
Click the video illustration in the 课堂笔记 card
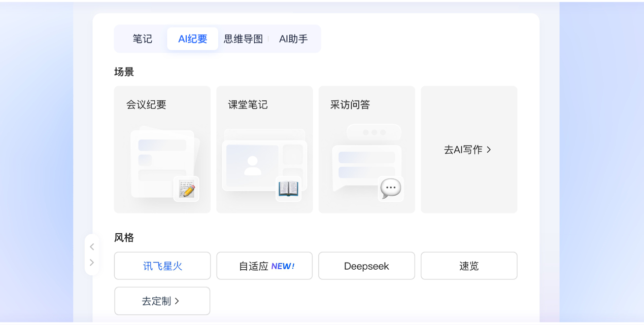click(x=253, y=165)
